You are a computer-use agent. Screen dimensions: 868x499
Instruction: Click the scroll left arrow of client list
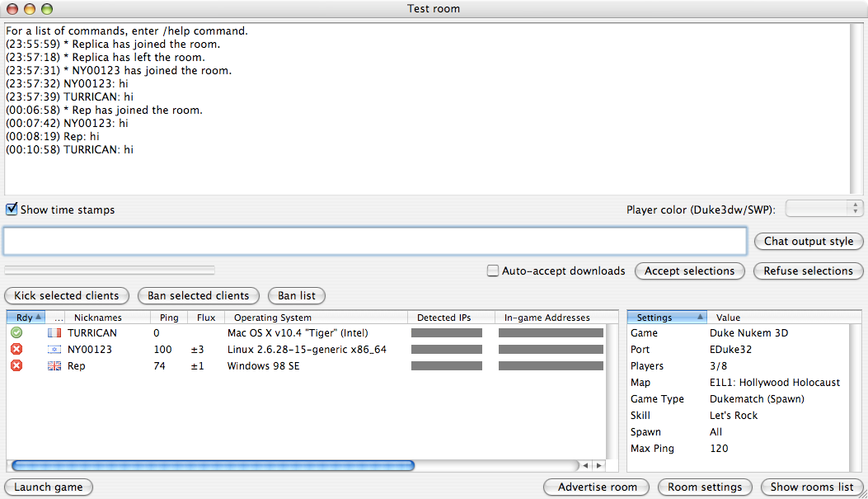(585, 465)
